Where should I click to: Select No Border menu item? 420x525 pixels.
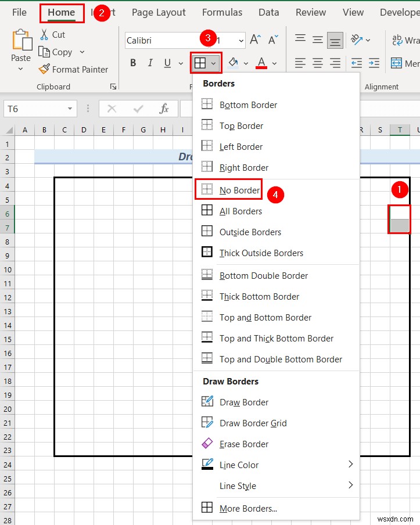click(x=276, y=190)
